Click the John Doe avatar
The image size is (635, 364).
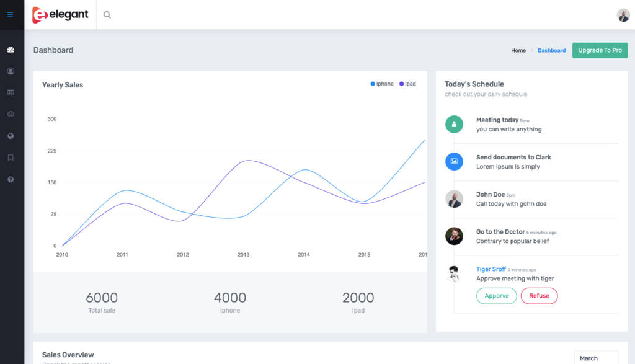pos(454,199)
